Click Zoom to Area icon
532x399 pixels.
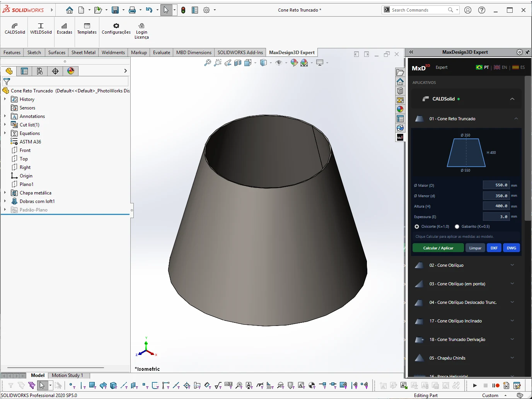click(x=218, y=63)
